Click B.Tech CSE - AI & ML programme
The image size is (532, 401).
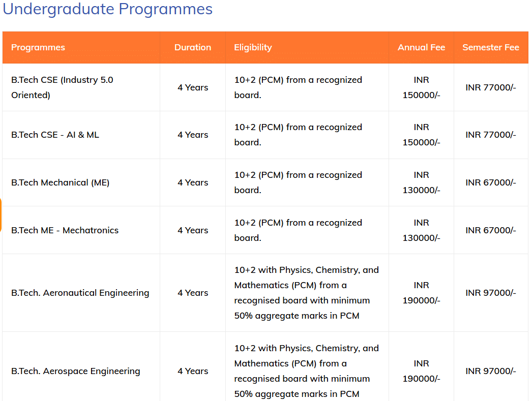click(x=55, y=135)
